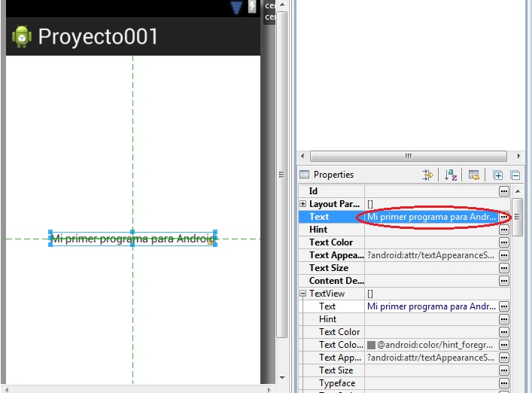
Task: Click the outline scrollbar left arrow
Action: [x=302, y=156]
